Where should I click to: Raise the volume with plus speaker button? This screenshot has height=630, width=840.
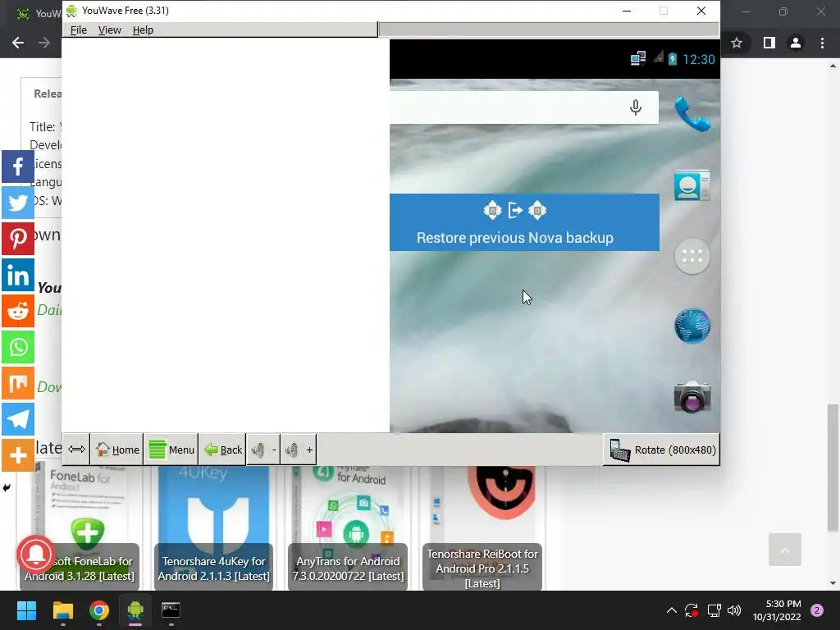point(299,450)
